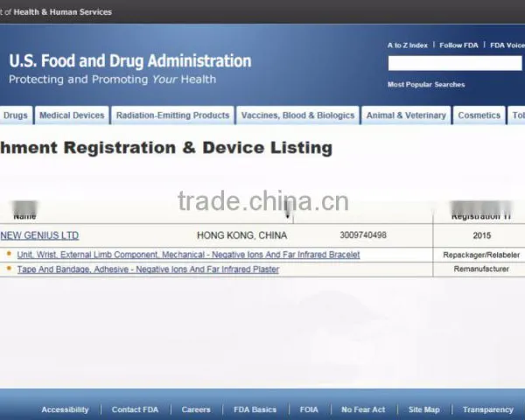Open the FOIA footer link

pos(309,409)
